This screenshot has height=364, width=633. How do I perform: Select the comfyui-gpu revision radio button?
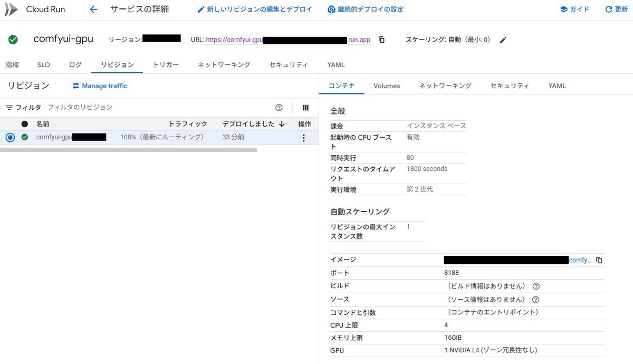click(10, 137)
